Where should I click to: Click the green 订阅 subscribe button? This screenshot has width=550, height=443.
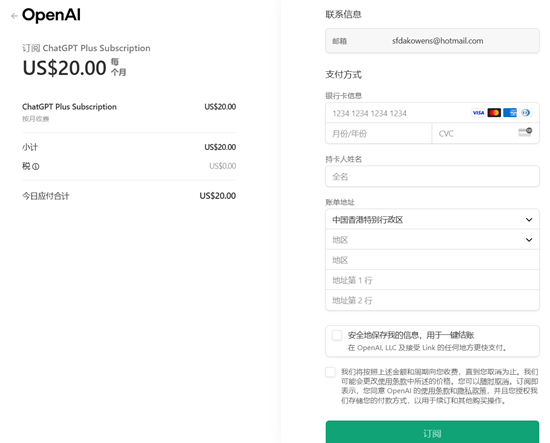(x=432, y=433)
